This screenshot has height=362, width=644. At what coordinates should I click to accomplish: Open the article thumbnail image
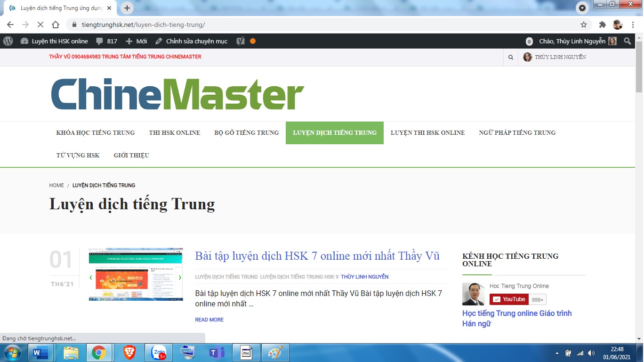pyautogui.click(x=136, y=274)
